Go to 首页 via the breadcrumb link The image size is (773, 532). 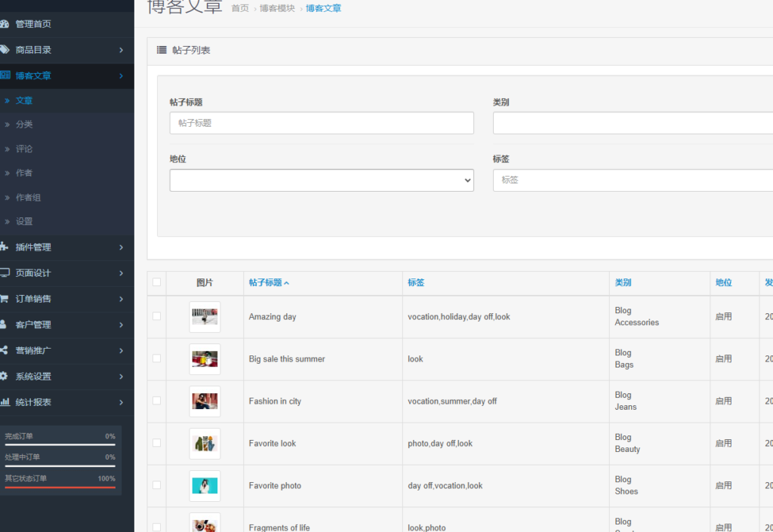[x=240, y=8]
